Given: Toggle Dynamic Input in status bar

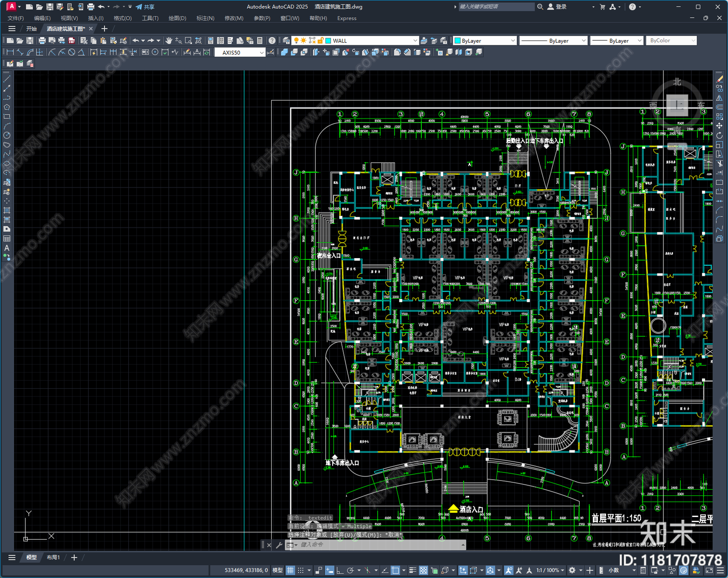Looking at the screenshot, I should tap(329, 570).
